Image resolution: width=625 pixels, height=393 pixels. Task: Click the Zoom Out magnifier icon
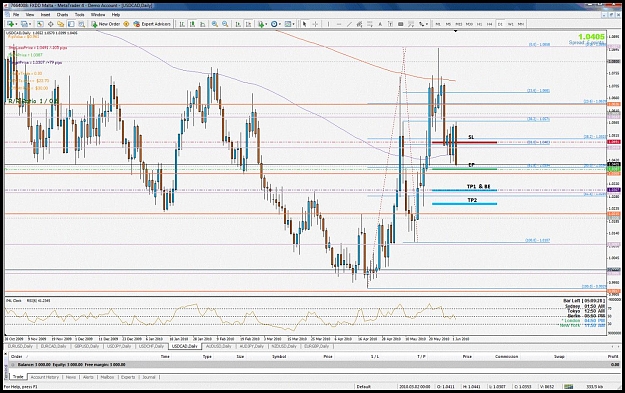tap(225, 24)
